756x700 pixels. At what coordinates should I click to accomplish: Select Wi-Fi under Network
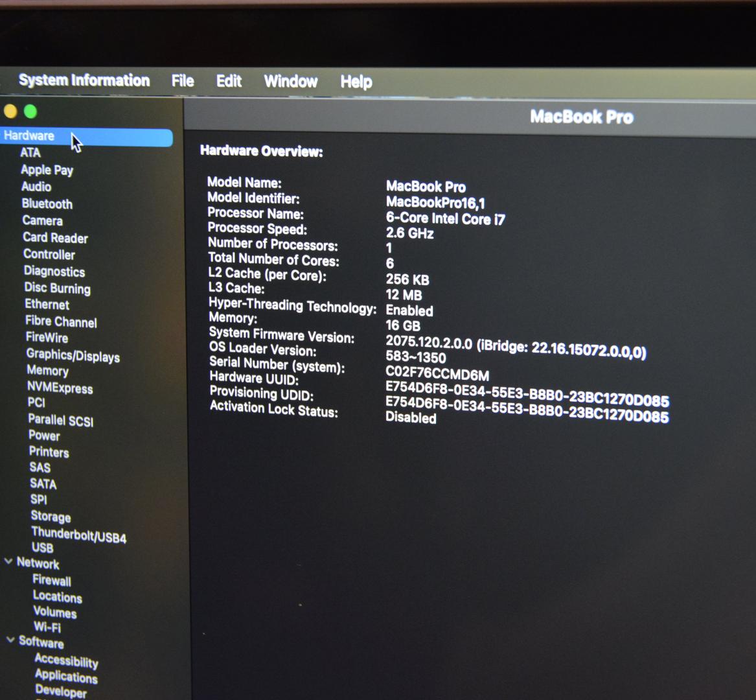(x=47, y=627)
